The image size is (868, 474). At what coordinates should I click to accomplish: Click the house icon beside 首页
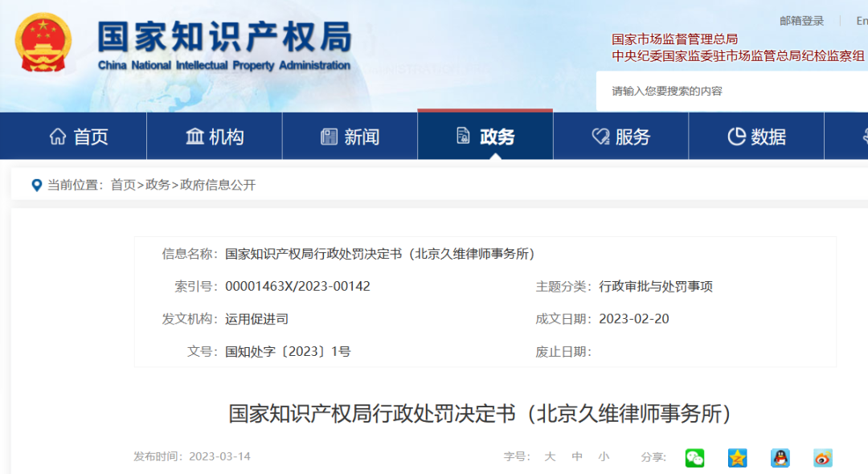tap(58, 136)
